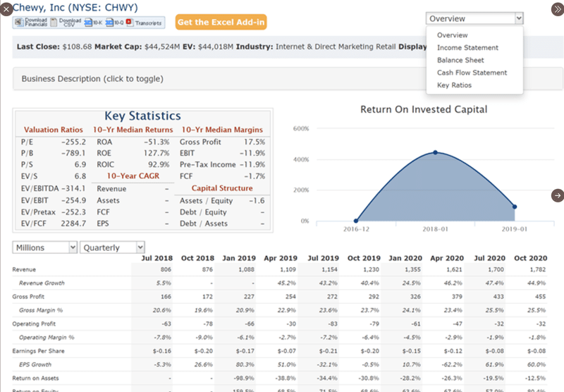The width and height of the screenshot is (564, 392).
Task: Click the Key Statistics heading
Action: 143,116
